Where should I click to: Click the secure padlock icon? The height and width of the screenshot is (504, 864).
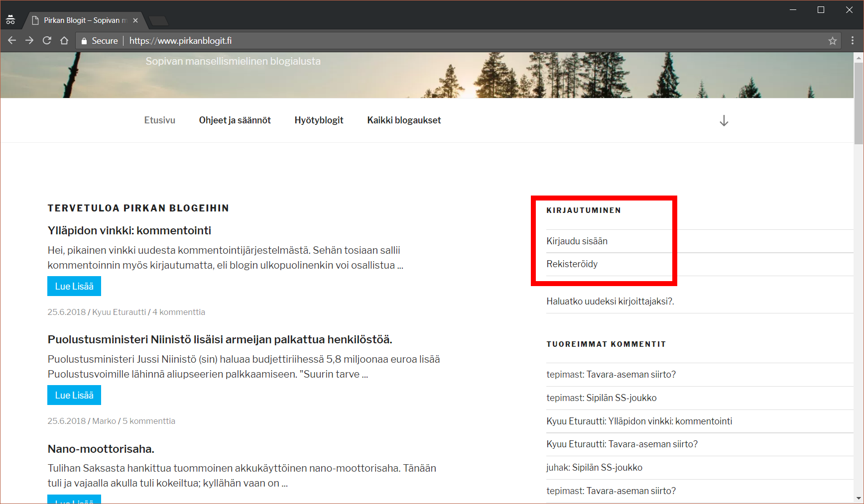pos(84,41)
